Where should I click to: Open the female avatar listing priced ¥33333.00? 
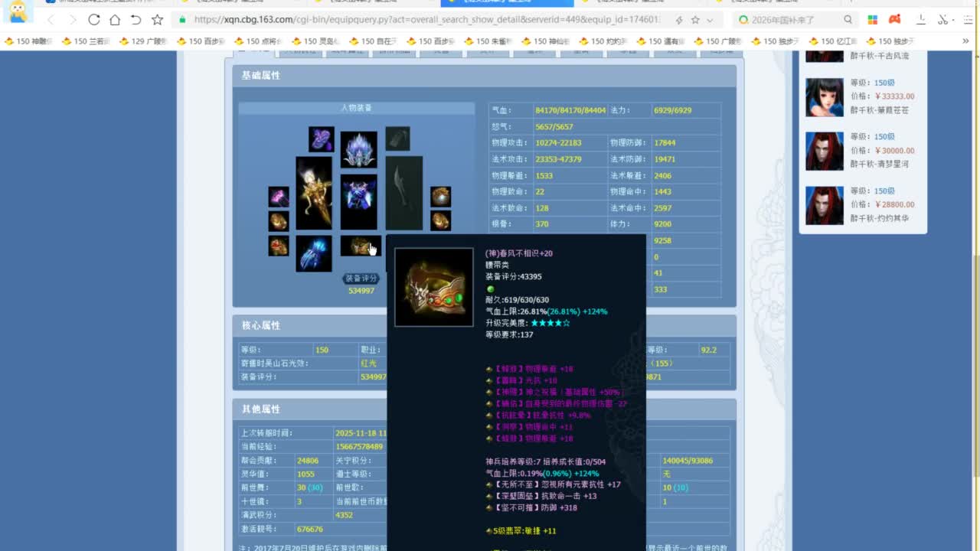pyautogui.click(x=825, y=97)
